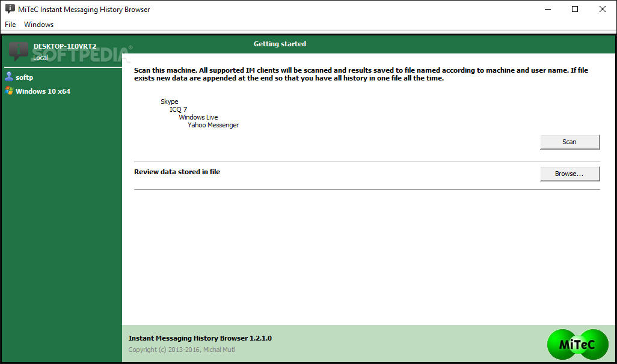Image resolution: width=617 pixels, height=364 pixels.
Task: Click the Review data stored in file label
Action: click(177, 172)
